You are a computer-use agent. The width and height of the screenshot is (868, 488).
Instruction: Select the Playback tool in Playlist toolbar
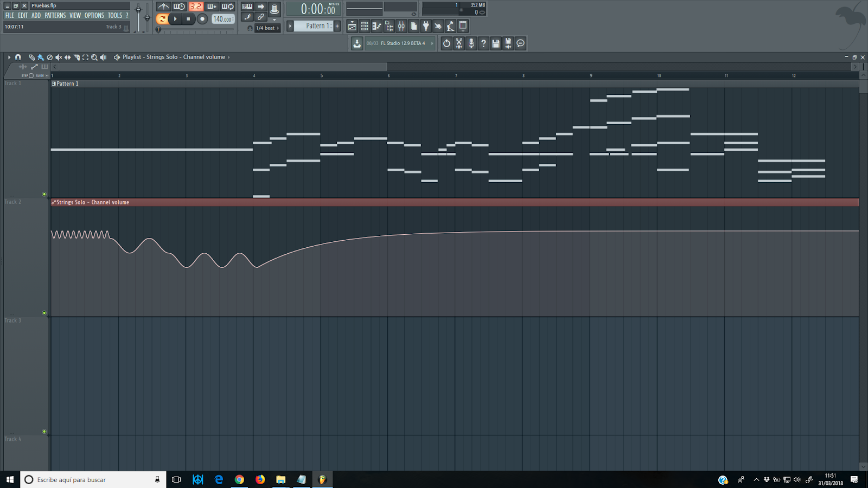[x=103, y=57]
